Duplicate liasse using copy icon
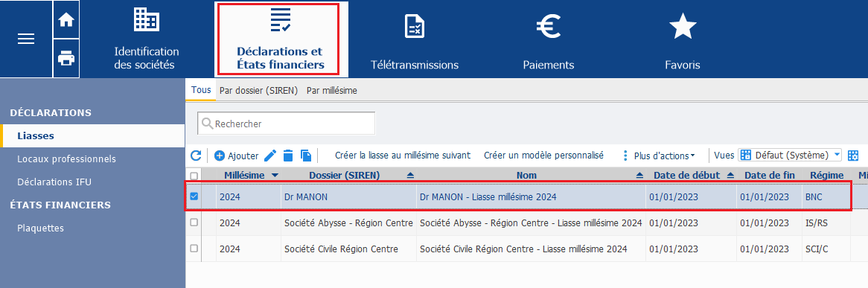Screen dimensions: 868x288 (306, 156)
